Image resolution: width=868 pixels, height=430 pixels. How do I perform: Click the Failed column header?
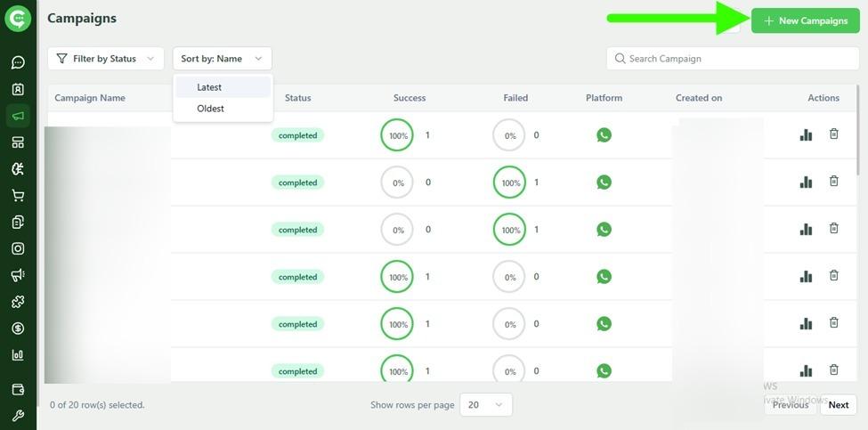tap(515, 98)
